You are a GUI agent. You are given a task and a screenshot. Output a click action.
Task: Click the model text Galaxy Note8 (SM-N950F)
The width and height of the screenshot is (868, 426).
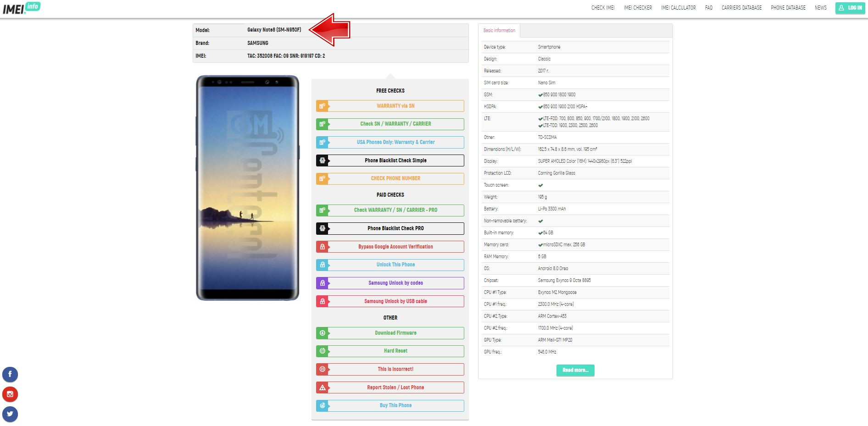coord(274,30)
